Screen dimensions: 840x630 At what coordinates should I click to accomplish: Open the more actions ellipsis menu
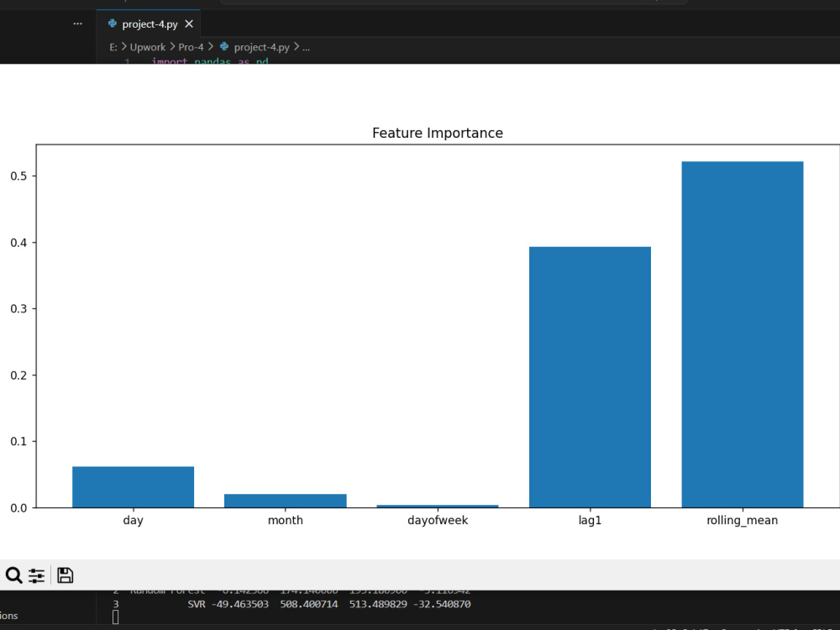(77, 24)
